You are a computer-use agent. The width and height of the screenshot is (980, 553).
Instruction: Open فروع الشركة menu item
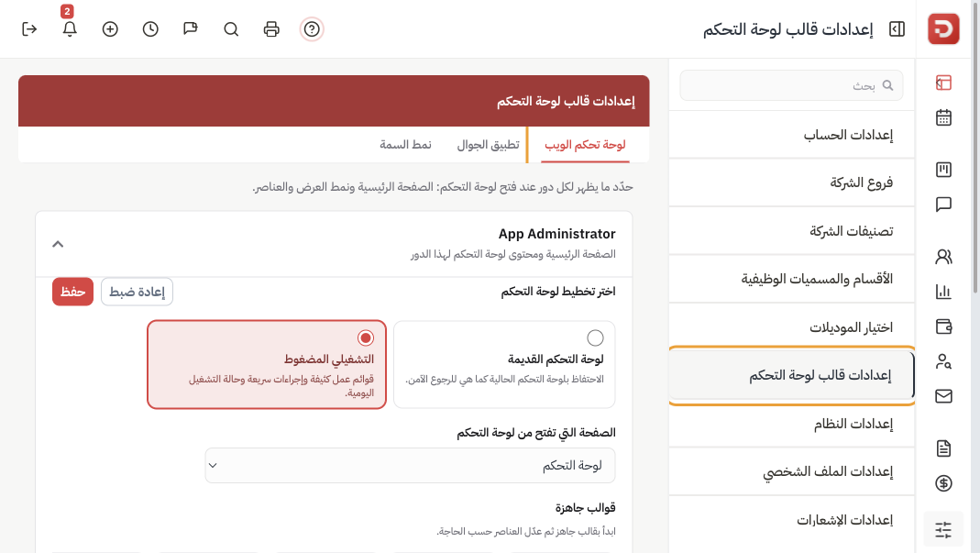coord(791,182)
